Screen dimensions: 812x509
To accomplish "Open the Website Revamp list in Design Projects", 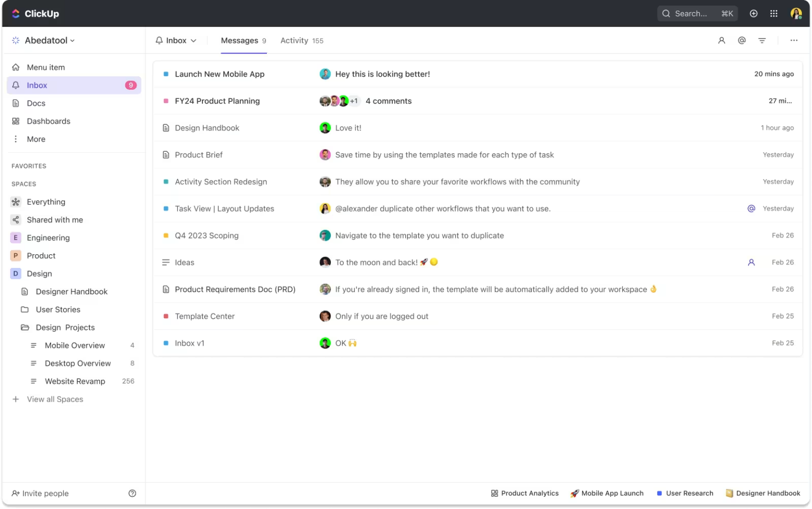I will pyautogui.click(x=75, y=381).
